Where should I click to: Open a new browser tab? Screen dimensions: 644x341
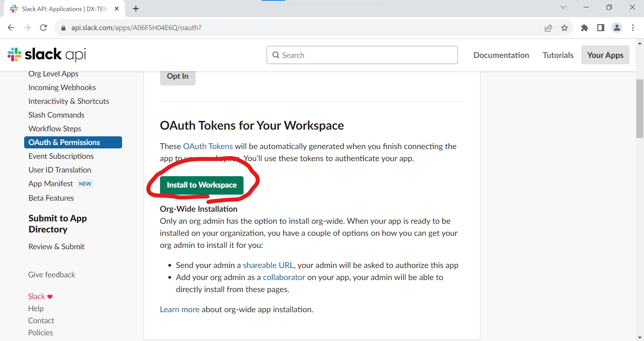click(x=136, y=9)
